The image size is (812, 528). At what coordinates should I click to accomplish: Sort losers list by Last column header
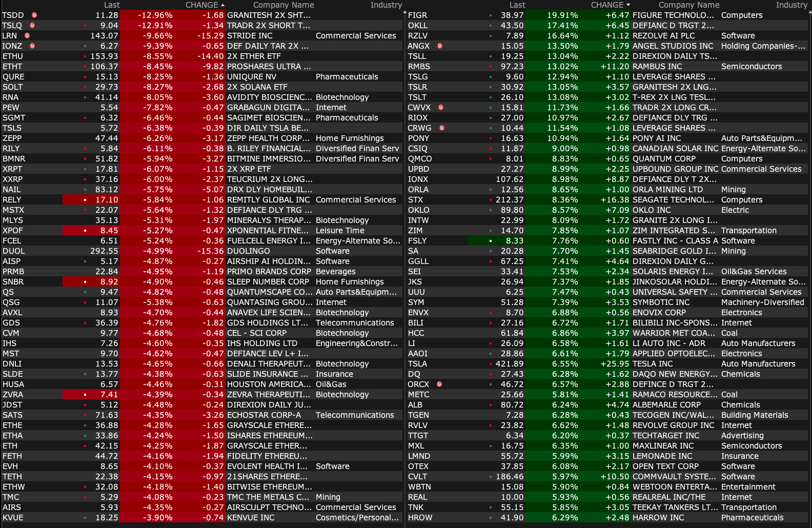tap(112, 5)
